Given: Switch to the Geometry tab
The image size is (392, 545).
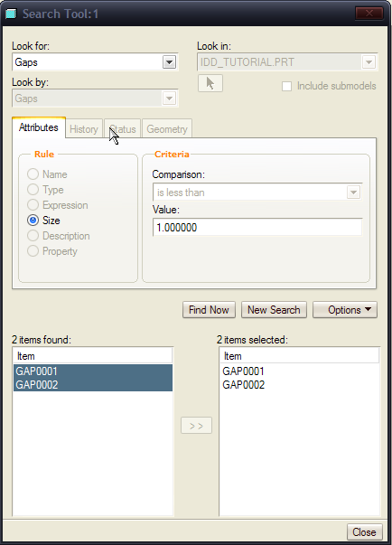Looking at the screenshot, I should point(167,129).
